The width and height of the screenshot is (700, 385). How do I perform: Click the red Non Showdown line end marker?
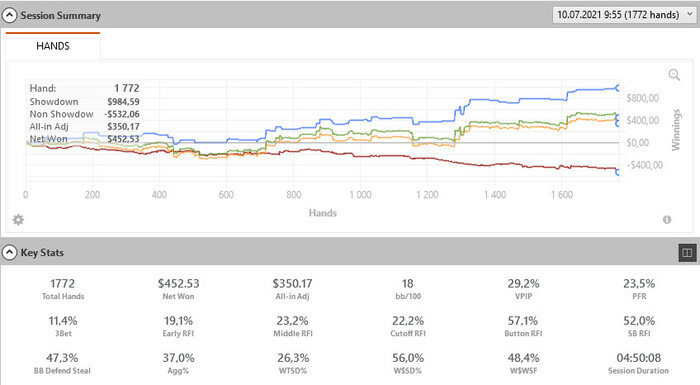pos(618,172)
